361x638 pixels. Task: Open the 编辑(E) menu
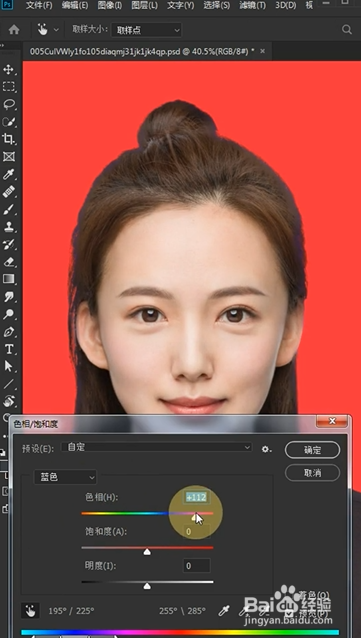coord(75,6)
